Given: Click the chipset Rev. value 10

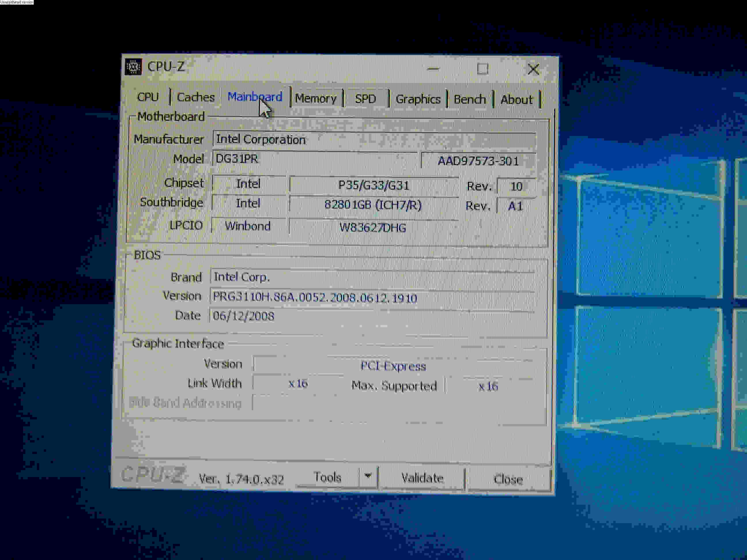Looking at the screenshot, I should click(x=516, y=186).
